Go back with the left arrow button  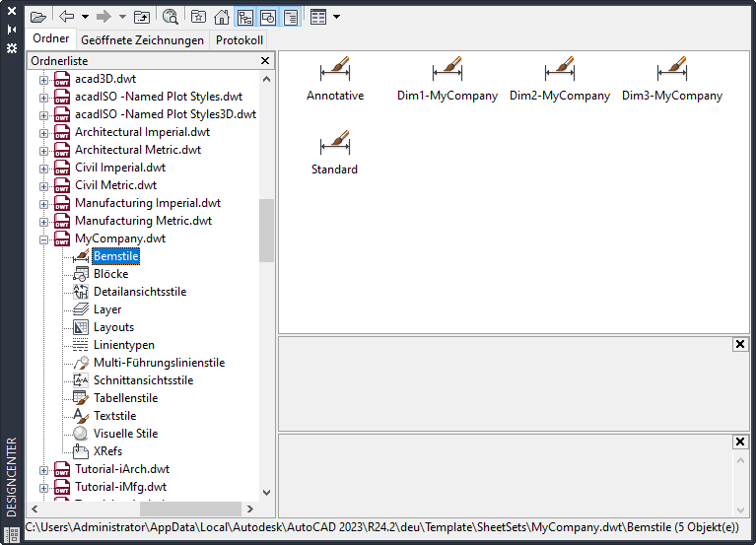[67, 17]
